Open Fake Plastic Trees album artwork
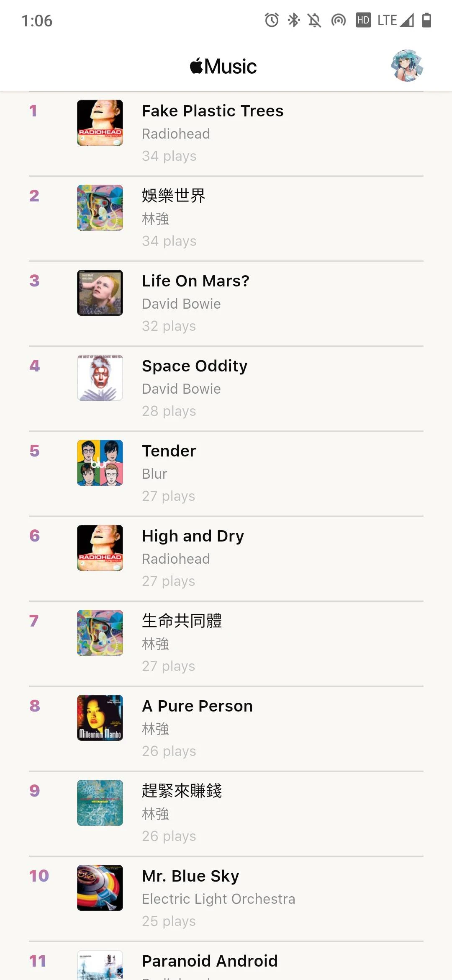Viewport: 452px width, 980px height. coord(100,123)
